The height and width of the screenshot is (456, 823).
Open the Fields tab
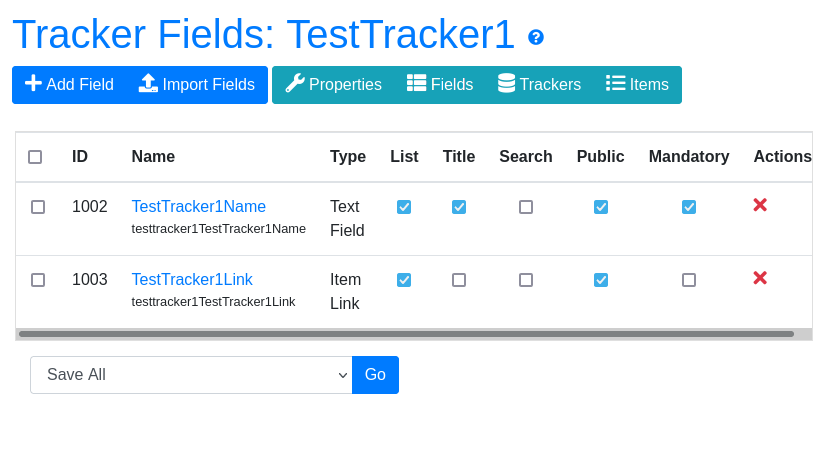point(440,84)
